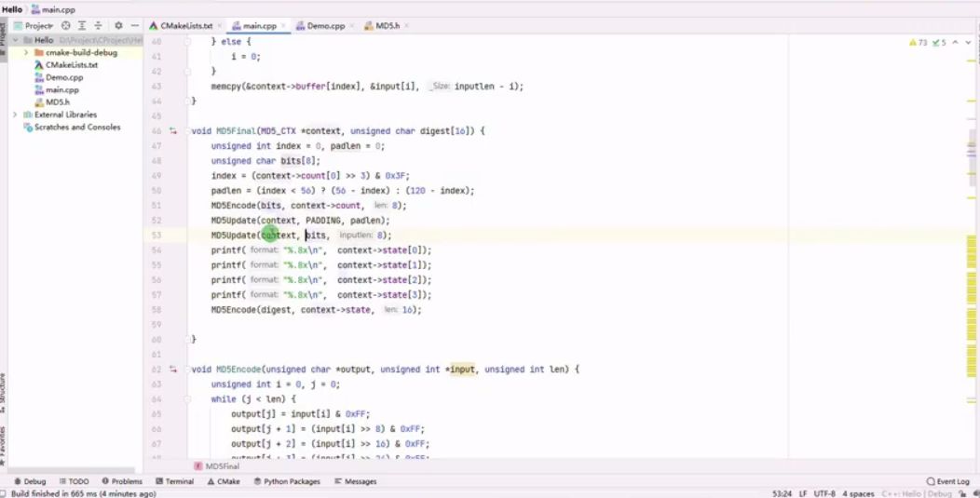Open the Python Packages tool window
Screen dimensions: 980x498
pyautogui.click(x=287, y=482)
